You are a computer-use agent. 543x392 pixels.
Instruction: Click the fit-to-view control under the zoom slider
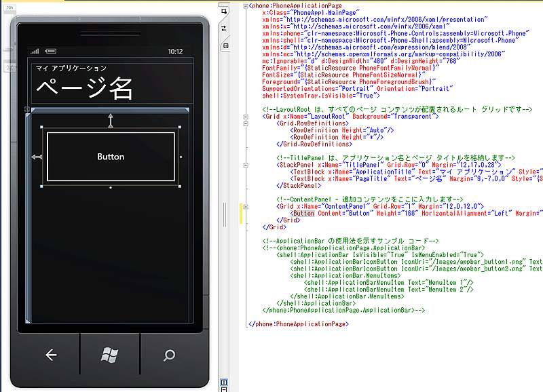(10, 67)
